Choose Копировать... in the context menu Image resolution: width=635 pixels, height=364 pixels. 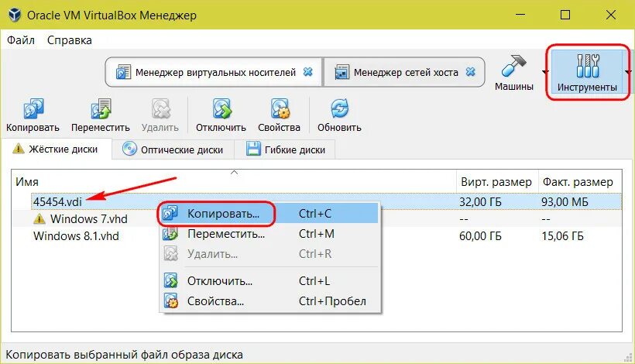tap(269, 214)
